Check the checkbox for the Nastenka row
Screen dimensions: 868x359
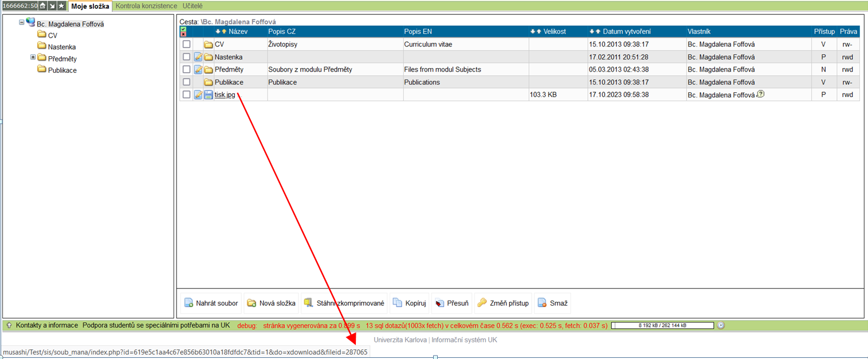[x=186, y=57]
